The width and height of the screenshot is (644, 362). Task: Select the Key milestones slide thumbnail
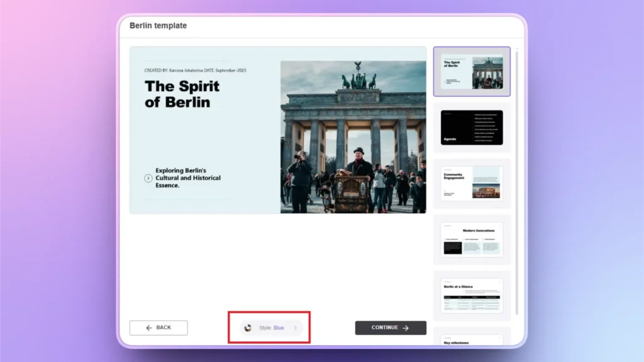coord(472,343)
